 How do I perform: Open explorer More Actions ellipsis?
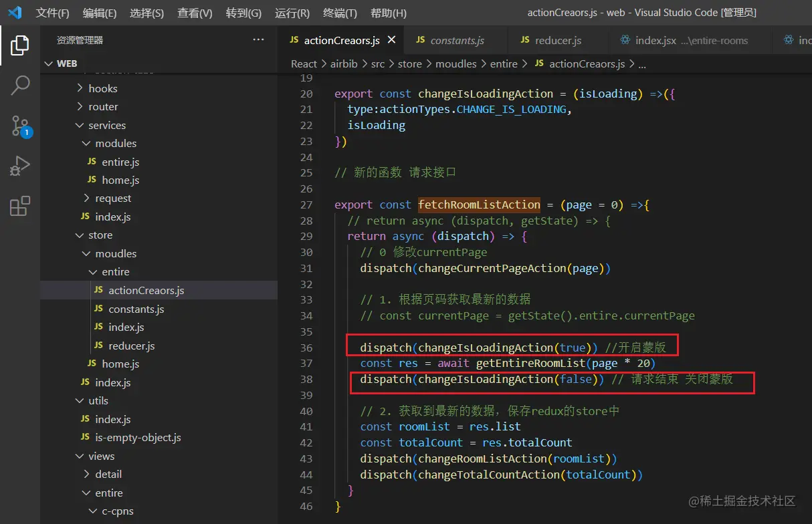click(258, 40)
